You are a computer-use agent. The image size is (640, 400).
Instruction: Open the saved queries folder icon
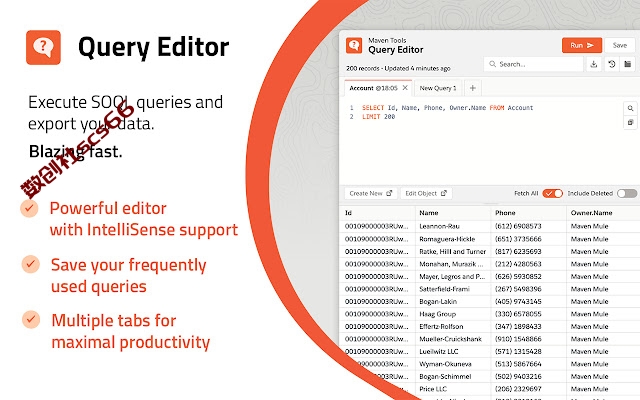coord(628,64)
